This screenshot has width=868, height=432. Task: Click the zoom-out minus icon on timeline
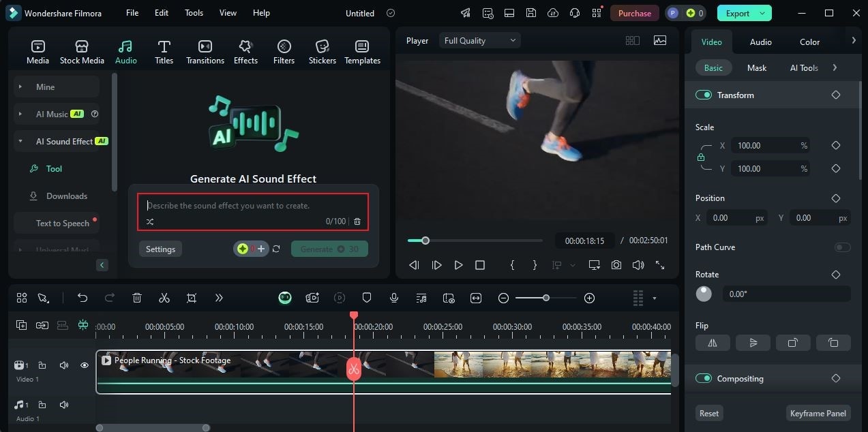coord(503,298)
